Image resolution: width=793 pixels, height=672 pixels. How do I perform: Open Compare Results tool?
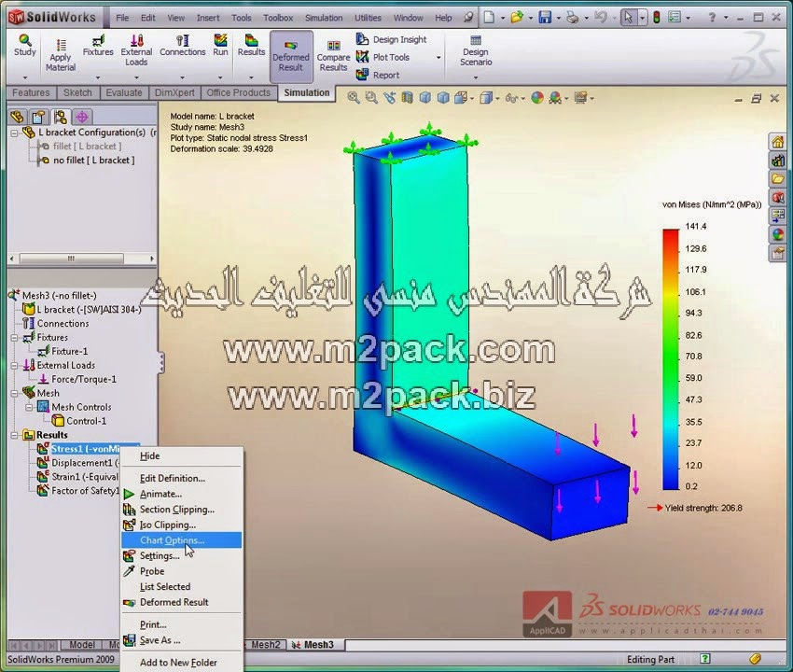click(333, 56)
